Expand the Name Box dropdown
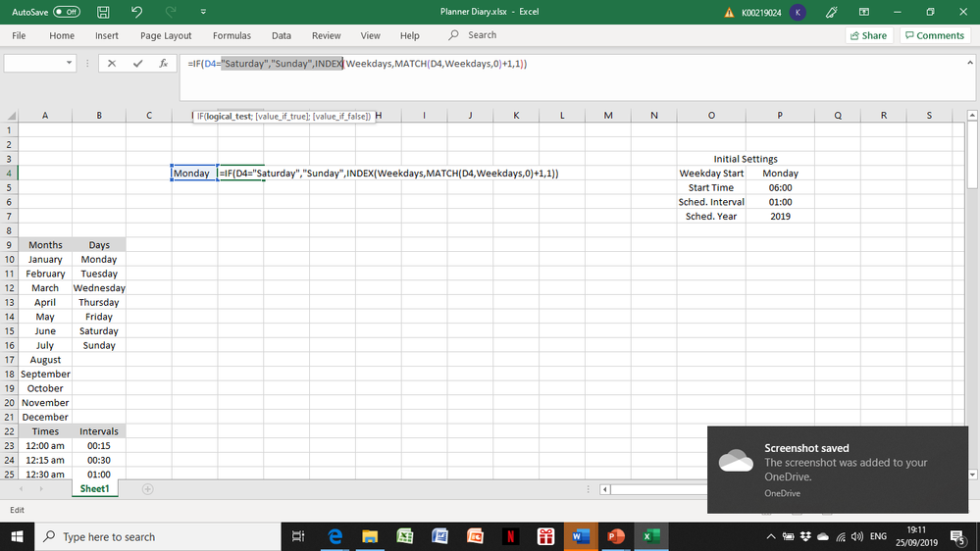The image size is (980, 551). 69,63
